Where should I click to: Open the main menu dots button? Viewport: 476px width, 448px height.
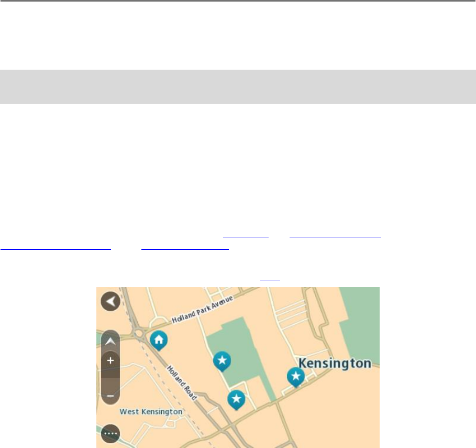coord(110,433)
